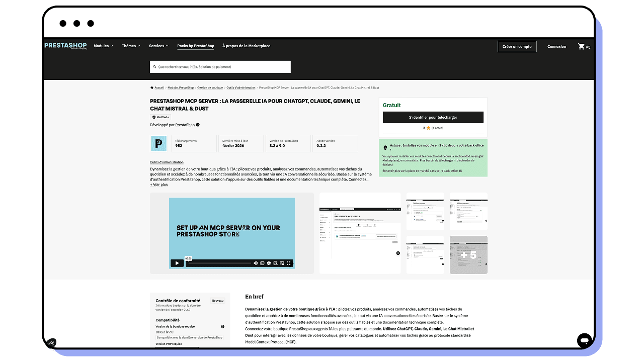Enable closed captions on the video
644x362 pixels.
point(262,263)
